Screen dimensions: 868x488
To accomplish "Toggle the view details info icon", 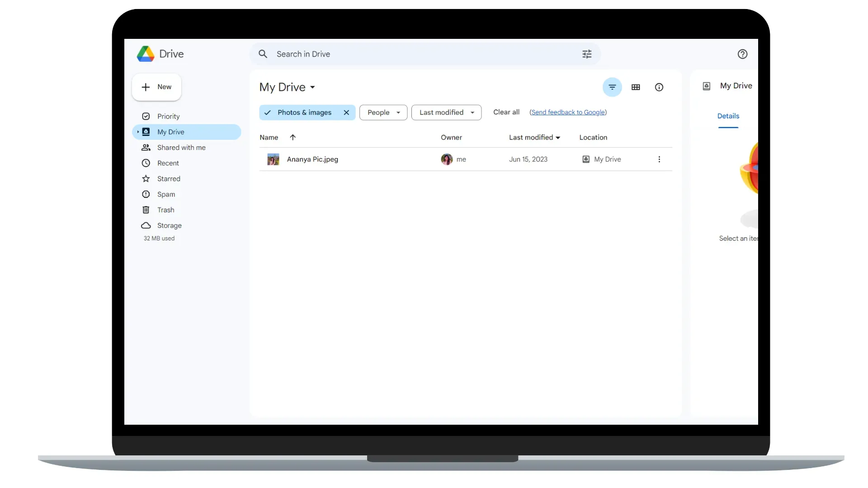I will coord(659,87).
